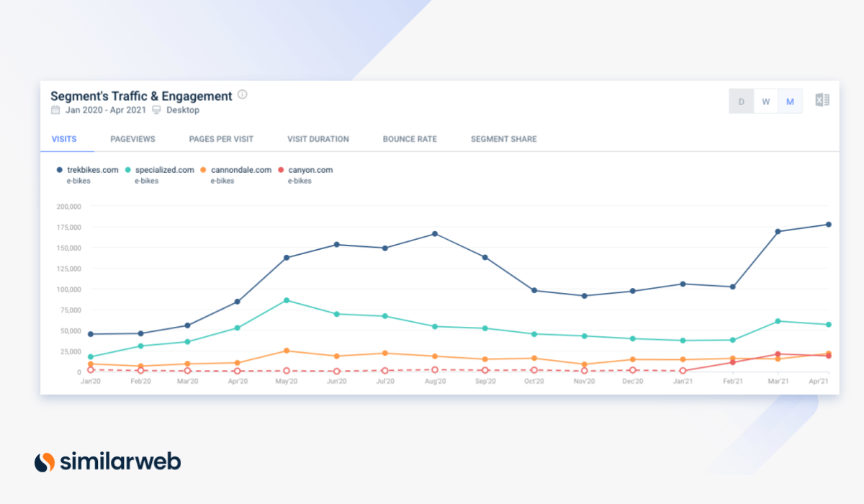864x504 pixels.
Task: Export data with the Excel icon
Action: coord(822,101)
